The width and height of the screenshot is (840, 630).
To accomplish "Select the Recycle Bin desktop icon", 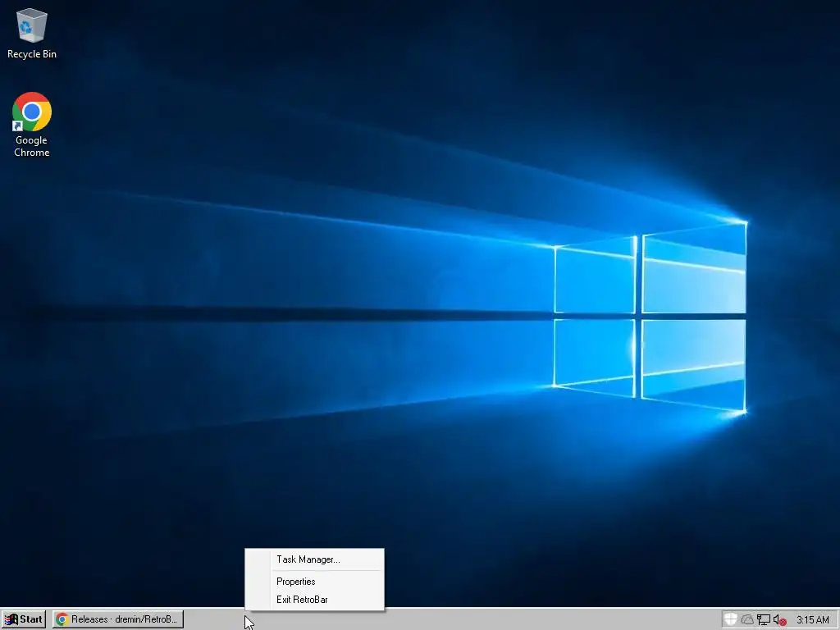I will tap(32, 33).
